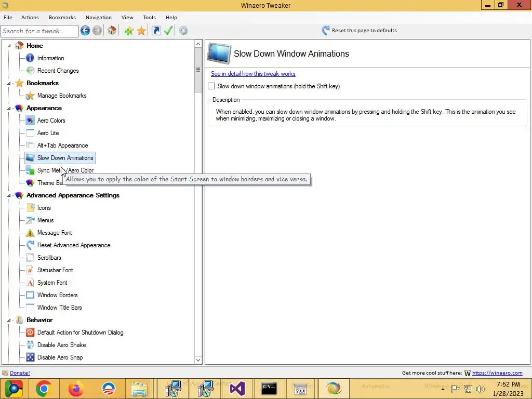Click the Donate! link
Viewport: 532px width, 399px height.
[20, 373]
